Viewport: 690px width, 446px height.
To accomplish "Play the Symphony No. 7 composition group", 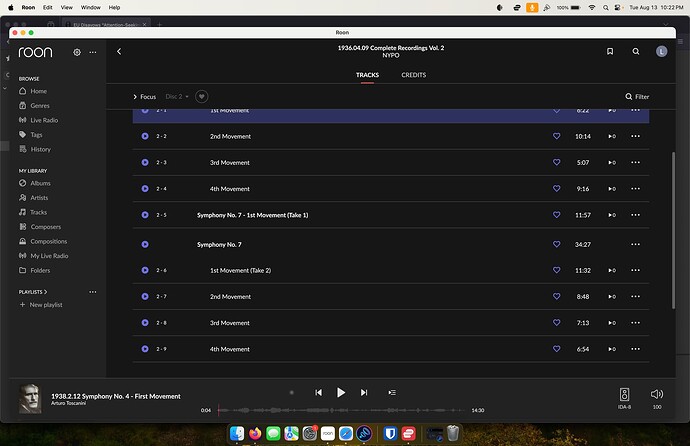I will 145,245.
